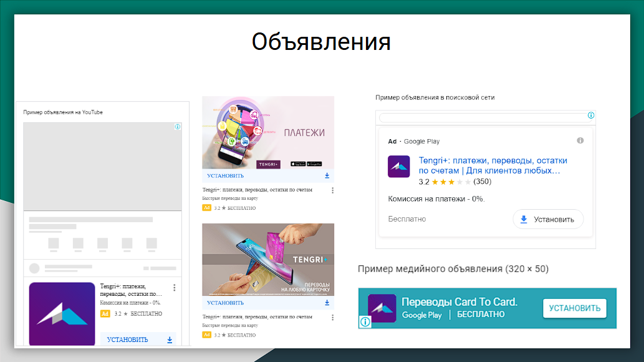Viewport: 644px width, 362px height.
Task: Click the App Store badge in ПЛАТЕЖИ banner
Action: pyautogui.click(x=298, y=164)
